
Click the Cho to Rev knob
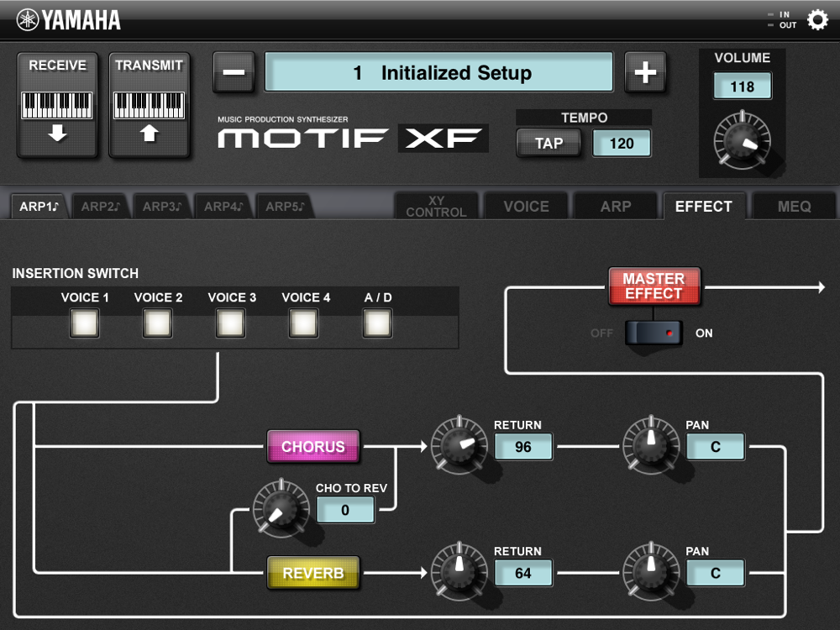point(281,507)
